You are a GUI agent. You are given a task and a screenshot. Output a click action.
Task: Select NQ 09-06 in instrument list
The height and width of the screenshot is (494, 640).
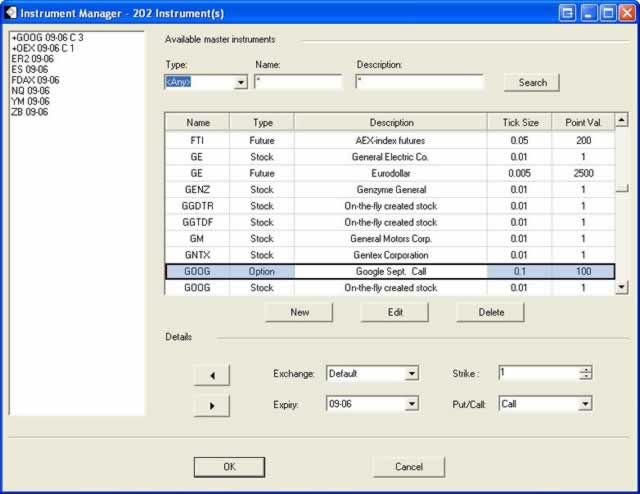(x=30, y=91)
